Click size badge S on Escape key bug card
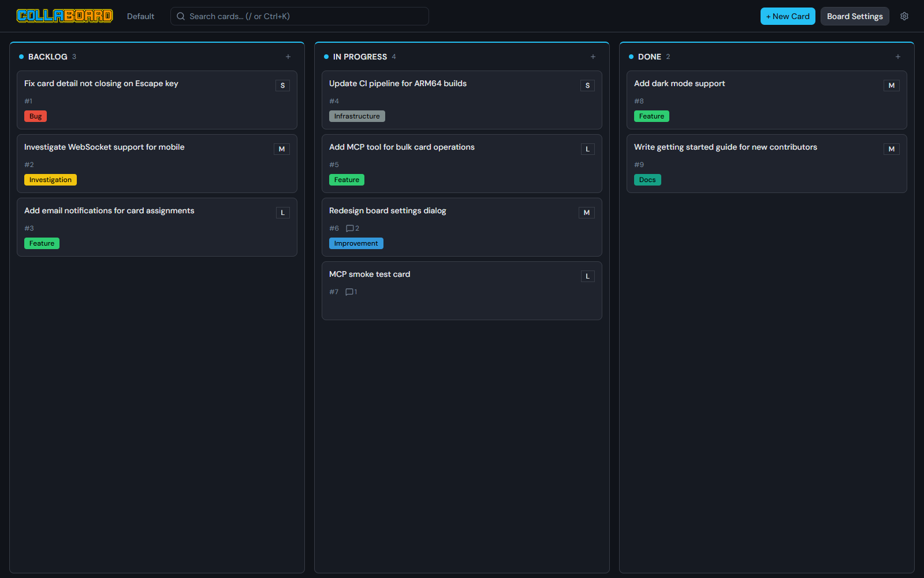The image size is (924, 578). [282, 86]
